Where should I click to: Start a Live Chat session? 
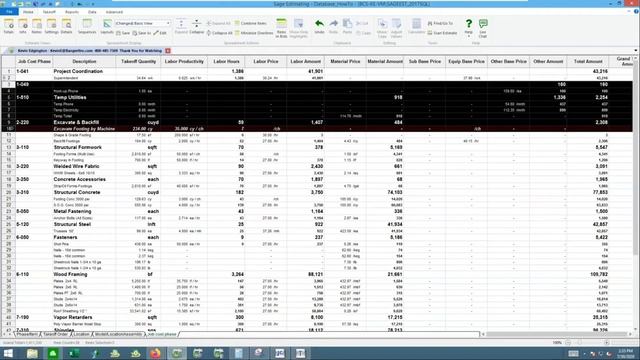[483, 28]
